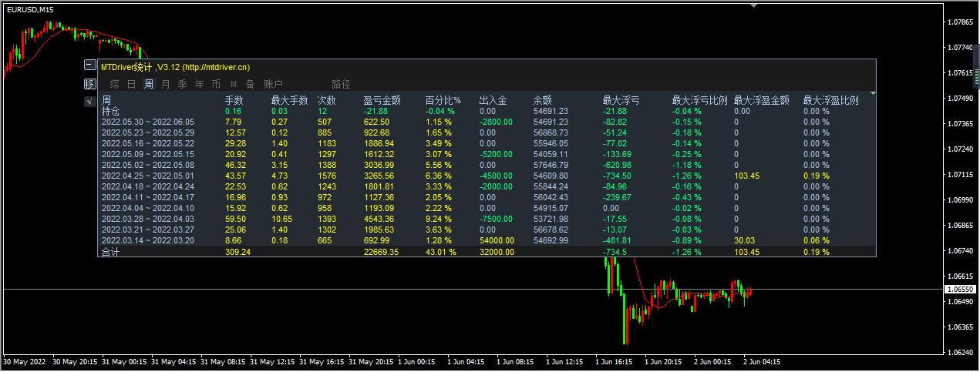The height and width of the screenshot is (372, 980).
Task: Click the EURUSD,M15 chart label
Action: click(x=31, y=8)
